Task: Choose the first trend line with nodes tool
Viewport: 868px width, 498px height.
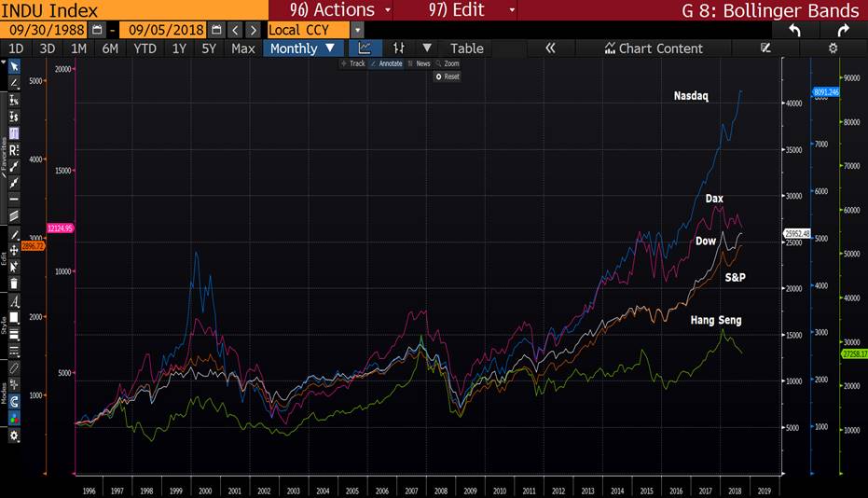Action: [14, 166]
